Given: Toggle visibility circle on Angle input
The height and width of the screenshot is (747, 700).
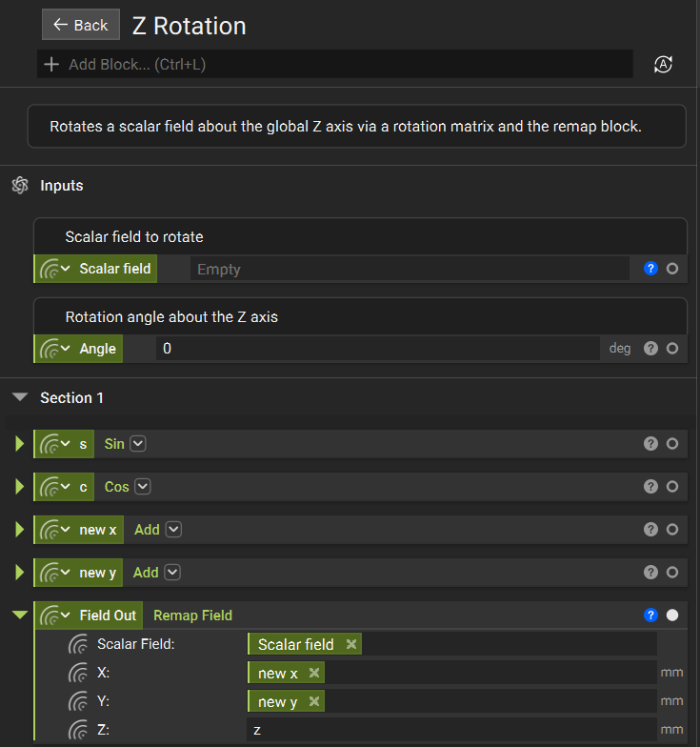Looking at the screenshot, I should tap(672, 349).
